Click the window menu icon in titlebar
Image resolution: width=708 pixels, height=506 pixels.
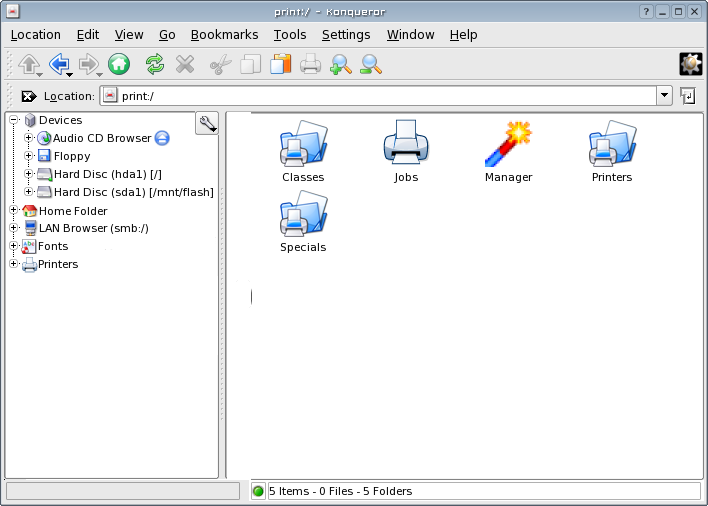pyautogui.click(x=13, y=11)
